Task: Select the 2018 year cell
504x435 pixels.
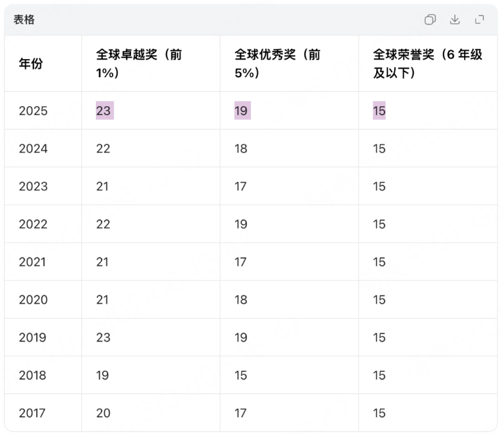Action: [x=33, y=375]
